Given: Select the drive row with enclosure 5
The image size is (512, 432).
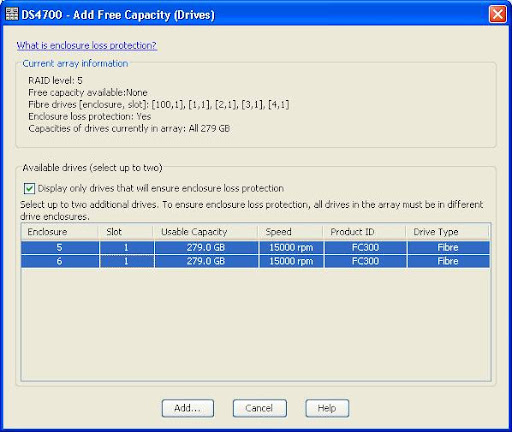Looking at the screenshot, I should [256, 248].
